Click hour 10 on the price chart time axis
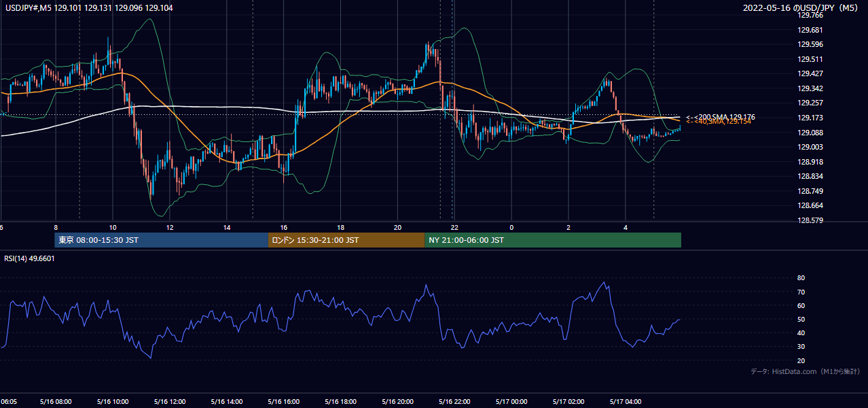The height and width of the screenshot is (408, 868). [113, 227]
